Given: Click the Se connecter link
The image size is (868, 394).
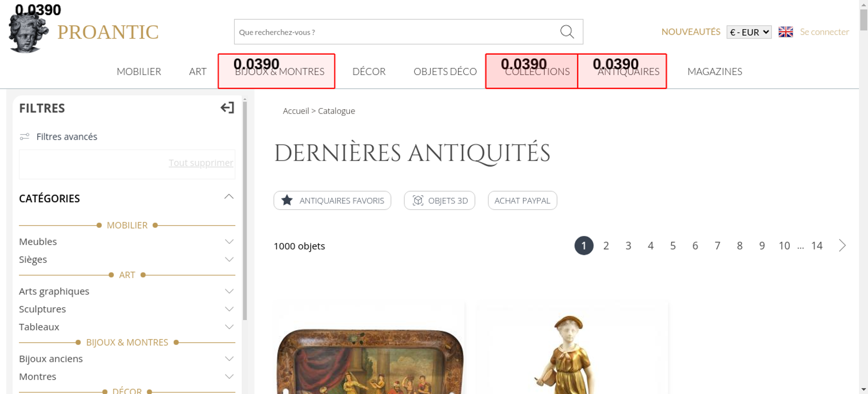Looking at the screenshot, I should 824,32.
